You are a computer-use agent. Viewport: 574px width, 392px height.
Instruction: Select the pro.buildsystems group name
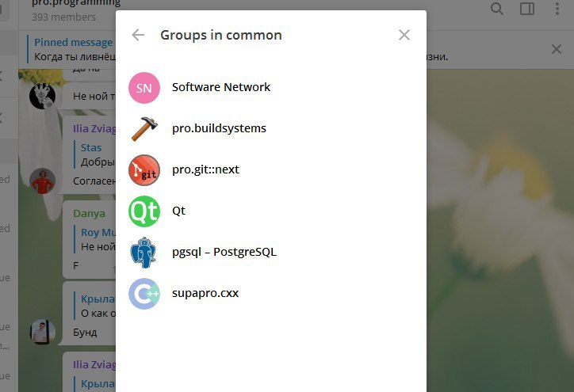[219, 128]
